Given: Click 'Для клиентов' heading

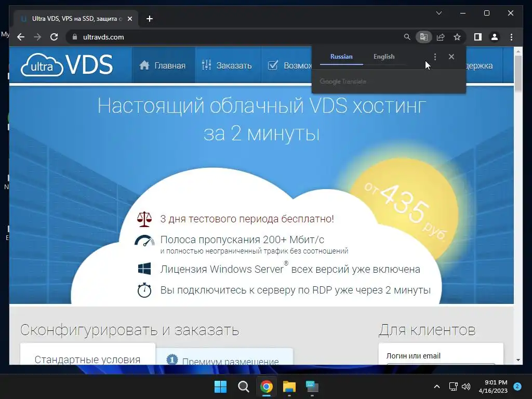Looking at the screenshot, I should point(427,330).
